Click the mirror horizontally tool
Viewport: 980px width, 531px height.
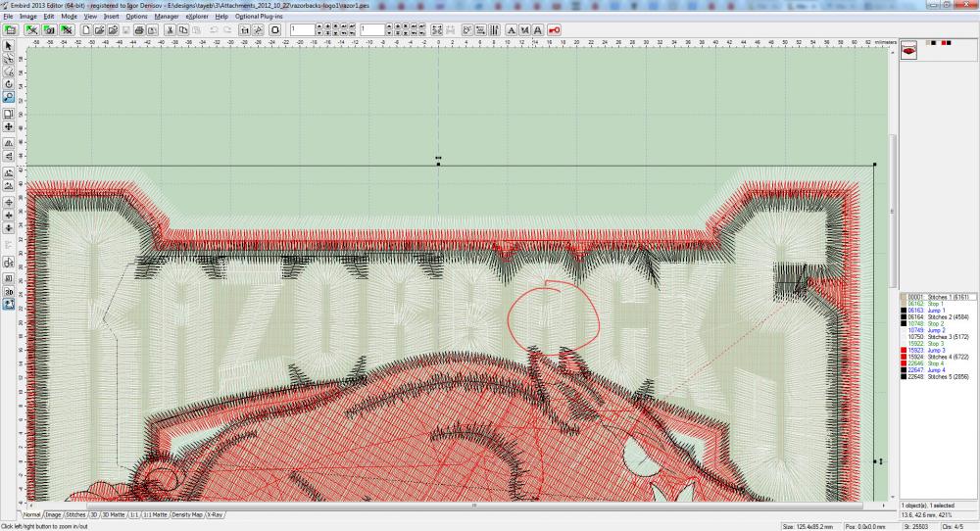click(x=9, y=142)
